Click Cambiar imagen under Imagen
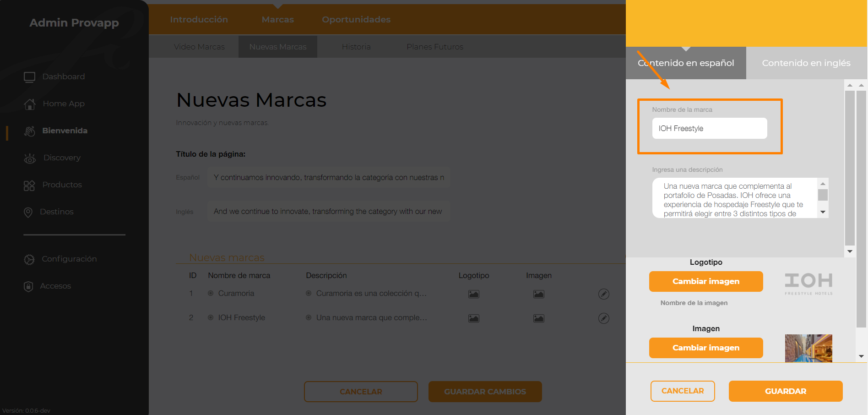Screen dimensions: 868x415 (706, 348)
